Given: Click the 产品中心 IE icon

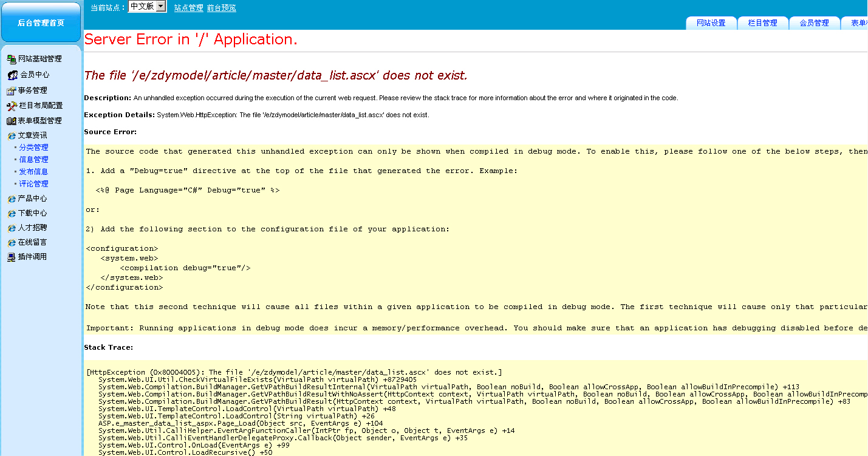Looking at the screenshot, I should click(12, 199).
